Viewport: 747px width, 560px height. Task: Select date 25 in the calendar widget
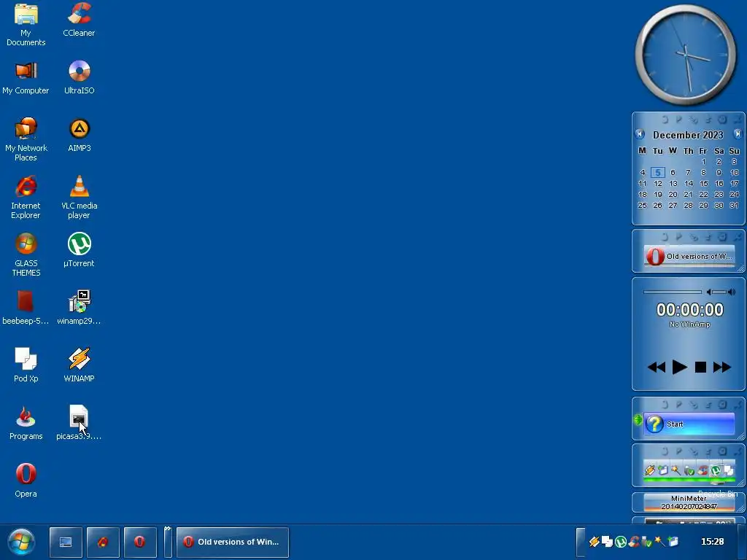point(642,205)
